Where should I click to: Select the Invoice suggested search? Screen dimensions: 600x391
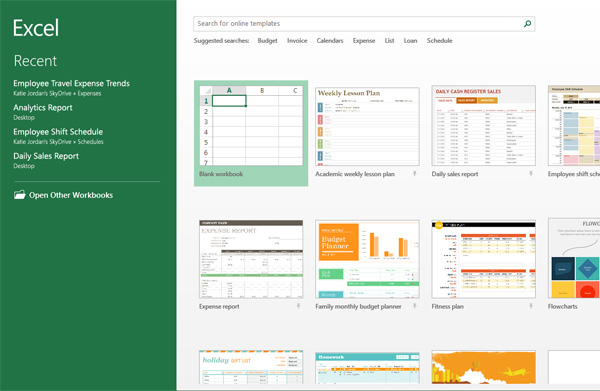pyautogui.click(x=297, y=41)
